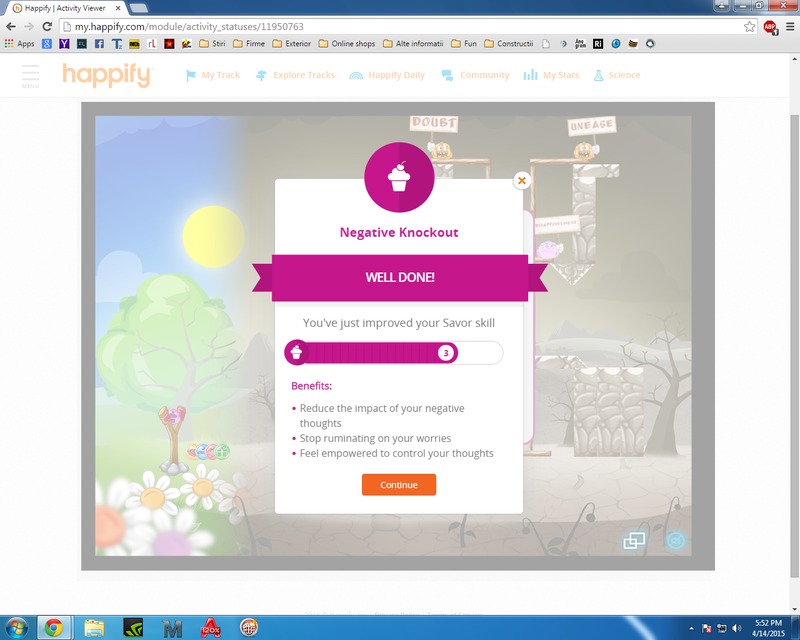The image size is (800, 640).
Task: Open the Explore Tracks tab
Action: (295, 75)
